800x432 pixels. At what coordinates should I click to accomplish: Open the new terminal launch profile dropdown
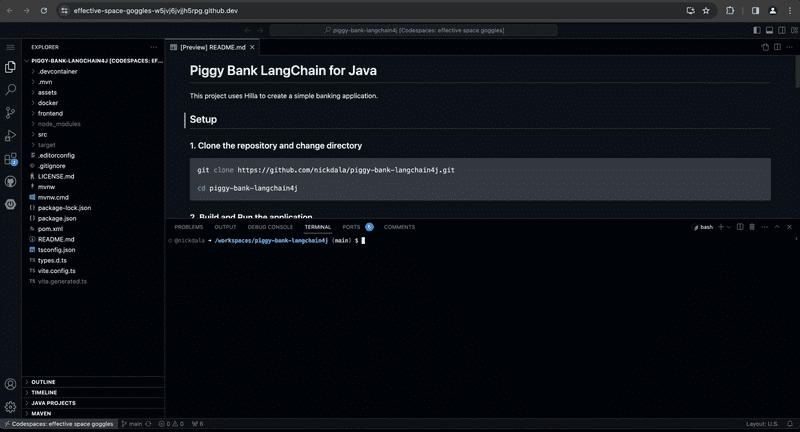click(x=729, y=227)
